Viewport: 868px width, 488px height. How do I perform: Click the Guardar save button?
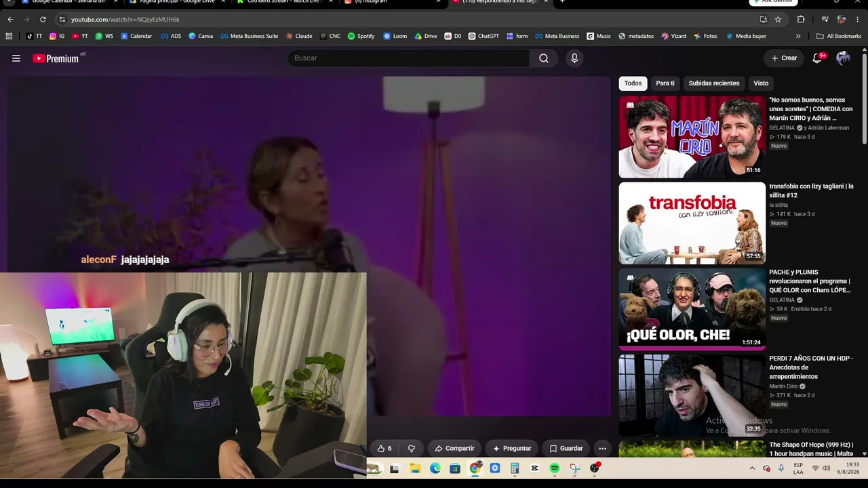[x=566, y=448]
